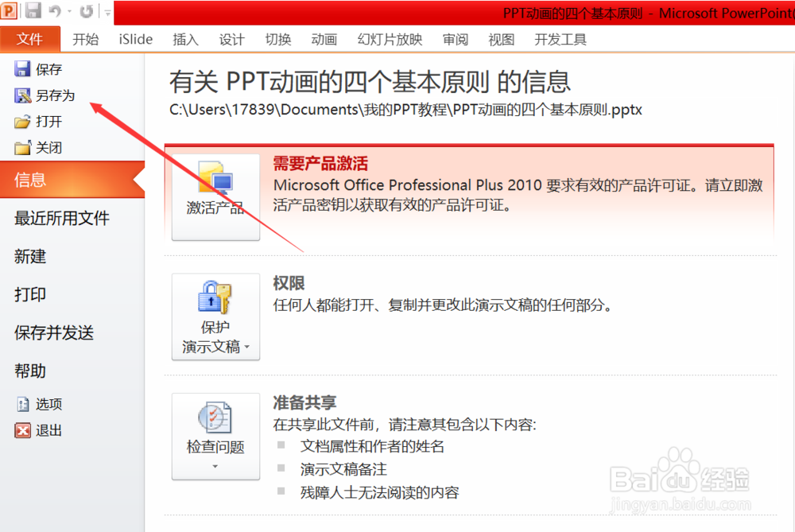The width and height of the screenshot is (795, 532).
Task: Click the red 退出 X icon
Action: (x=22, y=430)
